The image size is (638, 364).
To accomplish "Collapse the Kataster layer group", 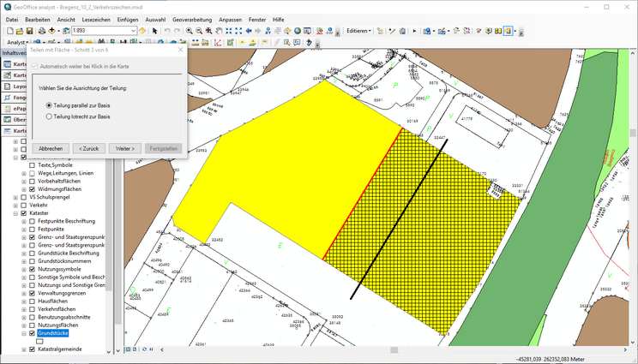I will tap(15, 212).
